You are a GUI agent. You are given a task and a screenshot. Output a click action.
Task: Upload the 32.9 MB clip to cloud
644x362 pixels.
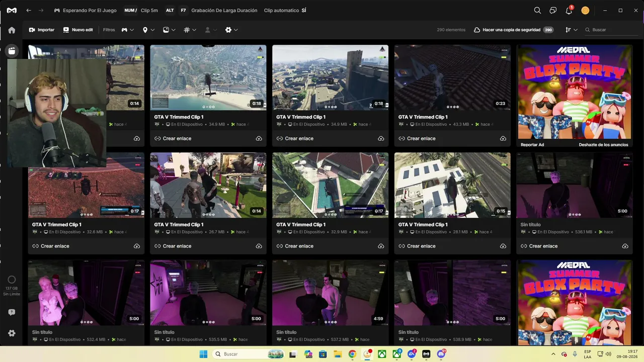pyautogui.click(x=381, y=246)
